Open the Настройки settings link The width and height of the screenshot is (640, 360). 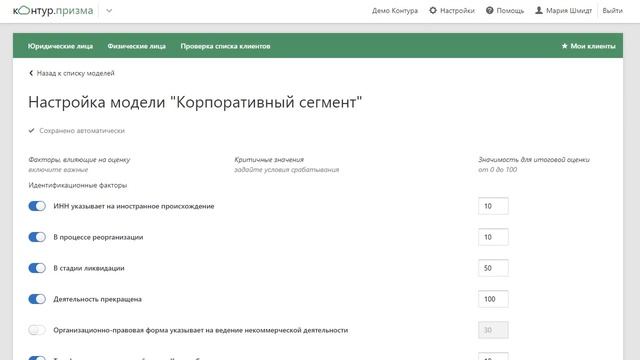457,11
